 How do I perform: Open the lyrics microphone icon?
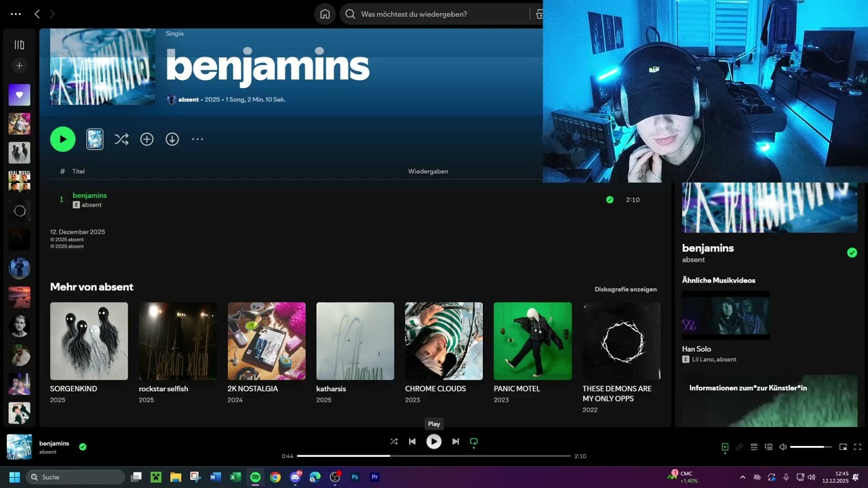(740, 447)
